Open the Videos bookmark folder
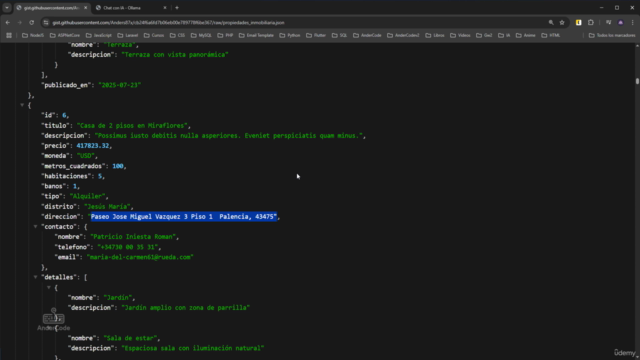Screen dimensions: 640x360 tap(460, 36)
